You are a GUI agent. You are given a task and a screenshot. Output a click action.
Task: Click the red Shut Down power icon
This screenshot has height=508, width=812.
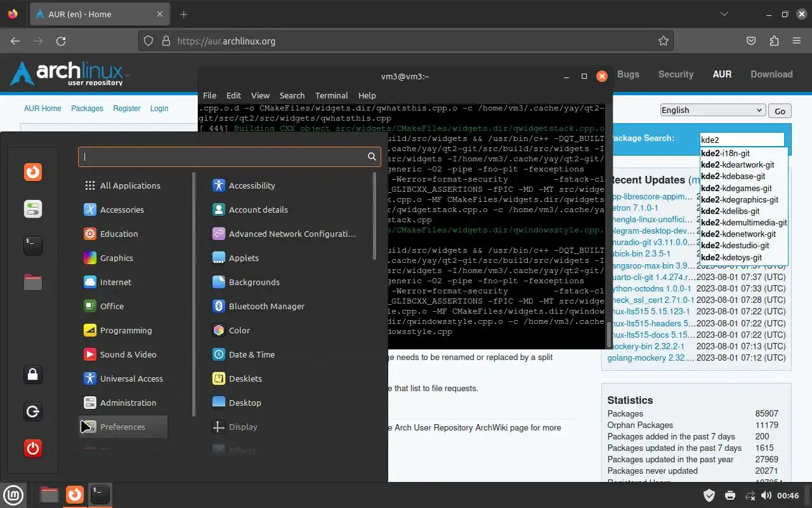pyautogui.click(x=33, y=448)
